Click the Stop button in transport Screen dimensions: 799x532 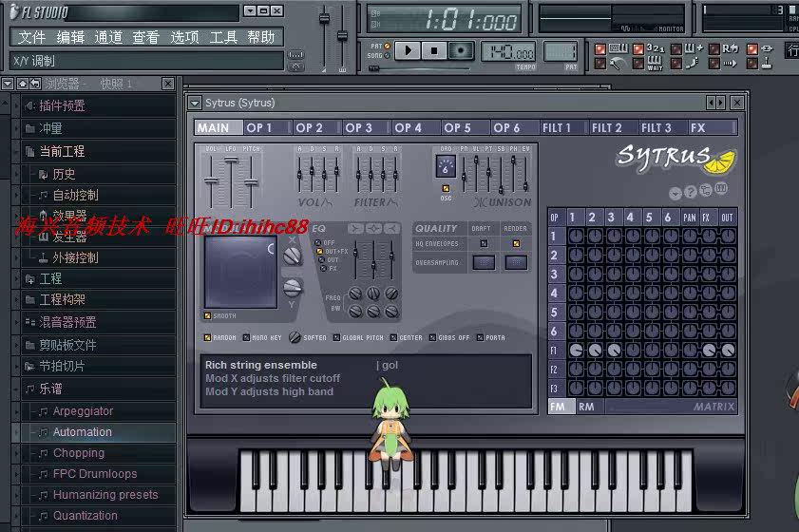click(x=434, y=50)
